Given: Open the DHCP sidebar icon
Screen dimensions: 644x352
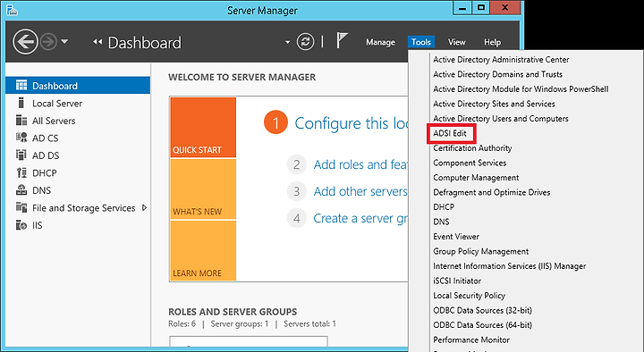Looking at the screenshot, I should coord(21,172).
